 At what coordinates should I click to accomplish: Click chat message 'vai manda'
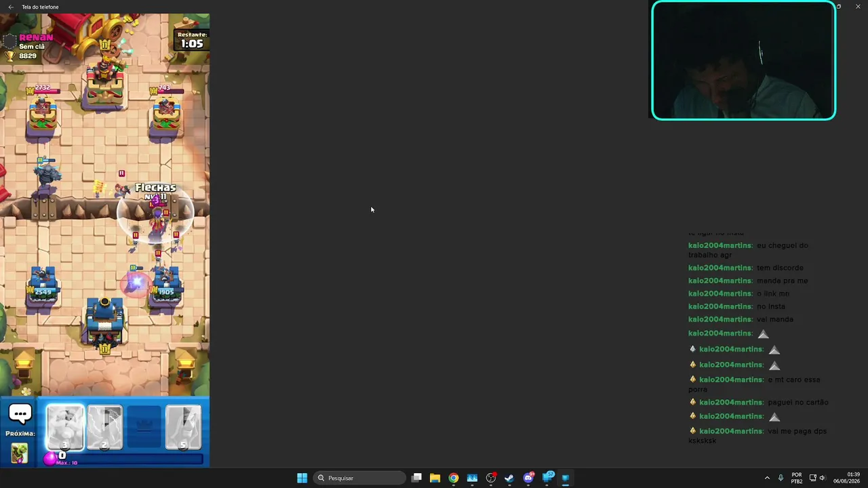[775, 319]
